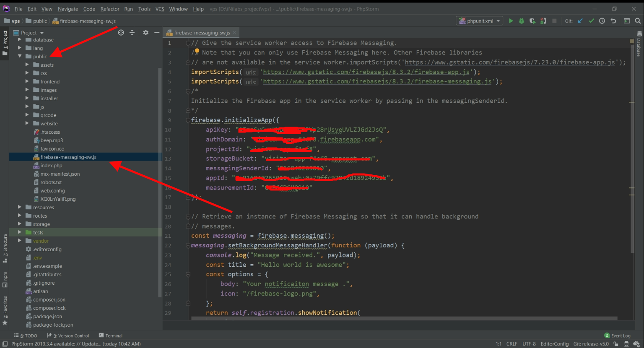Fold the firebase.initializeApp block at line 9
This screenshot has width=644, height=348.
coord(188,120)
